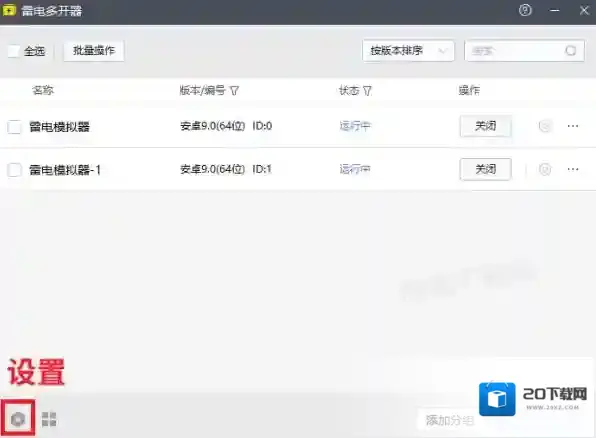Filter by the 状态 funnel icon
The height and width of the screenshot is (438, 596).
(x=367, y=90)
